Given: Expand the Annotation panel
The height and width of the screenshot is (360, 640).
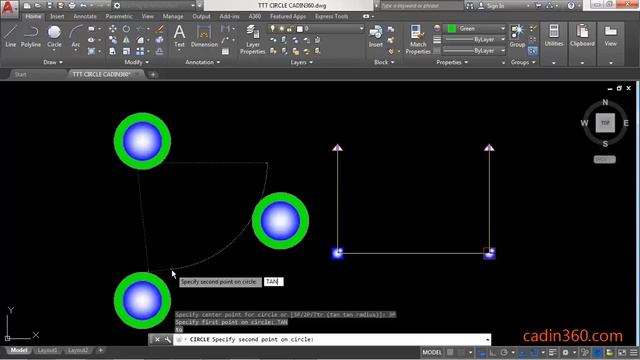Looking at the screenshot, I should 202,62.
